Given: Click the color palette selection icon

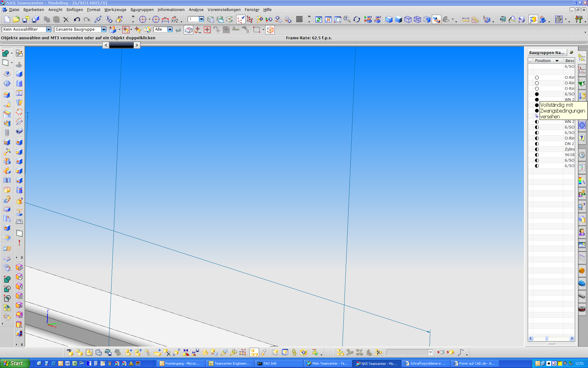Looking at the screenshot, I should [x=147, y=30].
